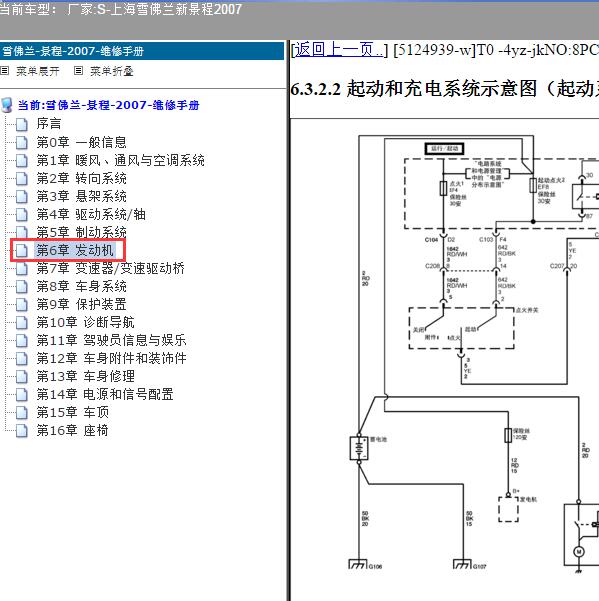Click the page icon beside 第11章 驾驶员信息
The width and height of the screenshot is (599, 601).
pos(22,340)
